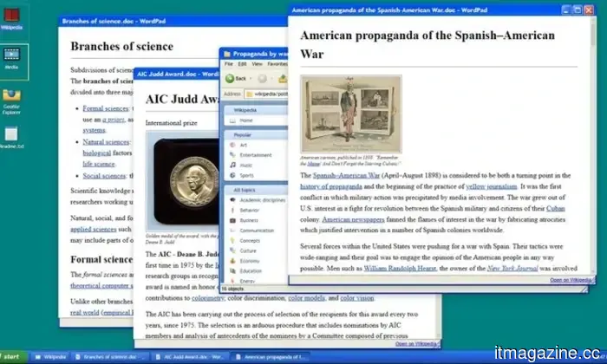Follow the Natural sciences link

click(106, 142)
